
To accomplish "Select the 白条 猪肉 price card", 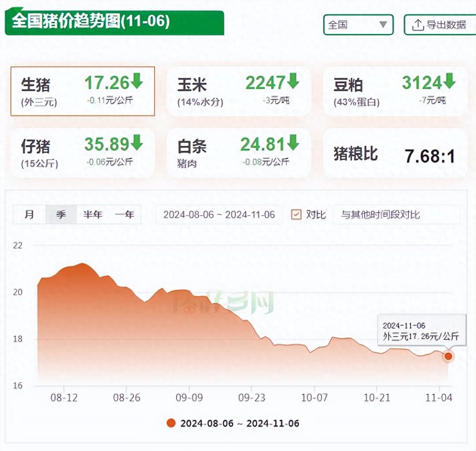I will click(x=239, y=153).
